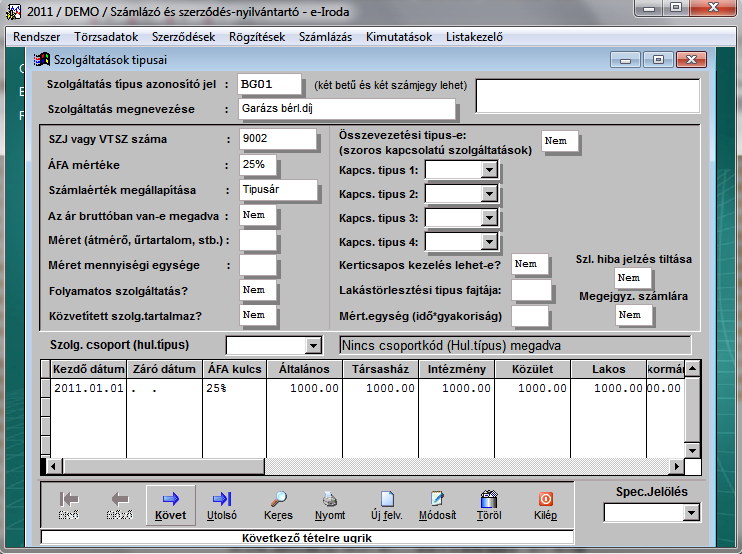
Task: Expand the Kapcs. típus 1 dropdown
Action: [x=488, y=170]
